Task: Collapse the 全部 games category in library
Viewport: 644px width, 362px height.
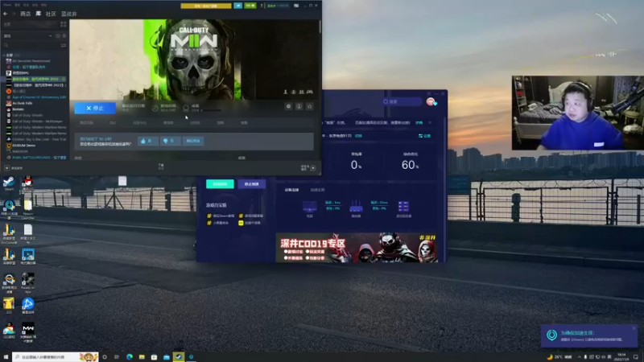Action: (4, 55)
